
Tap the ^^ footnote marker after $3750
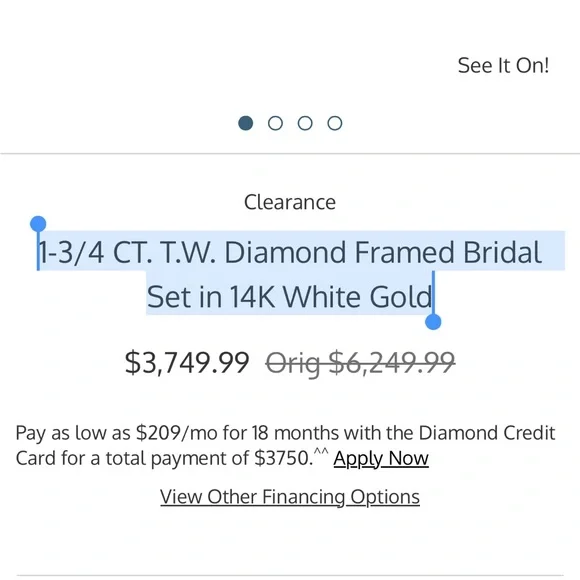(321, 451)
